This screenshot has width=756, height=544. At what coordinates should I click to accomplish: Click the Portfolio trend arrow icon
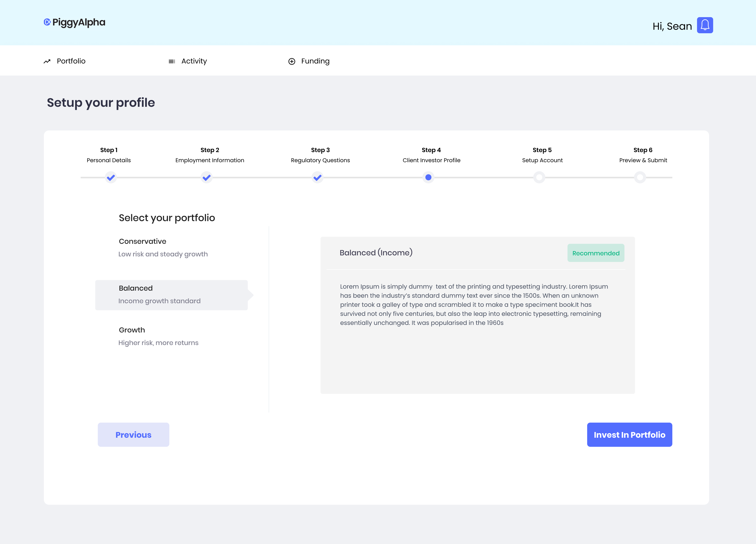coord(47,61)
